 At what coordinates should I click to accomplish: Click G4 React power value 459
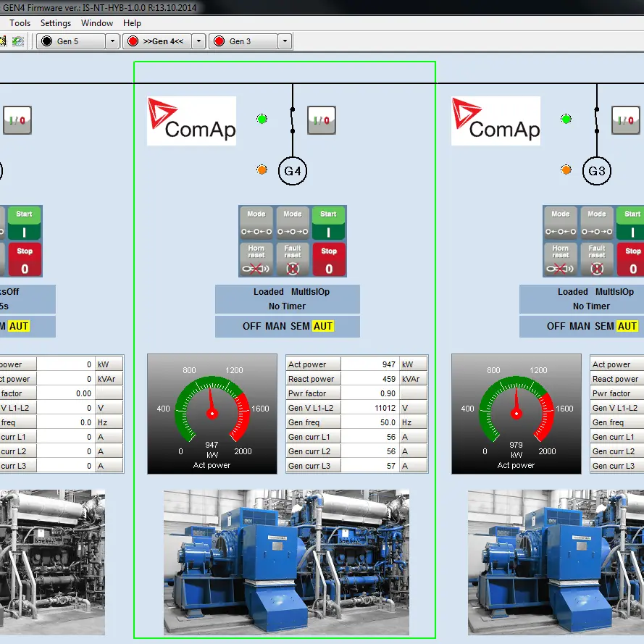coord(369,379)
